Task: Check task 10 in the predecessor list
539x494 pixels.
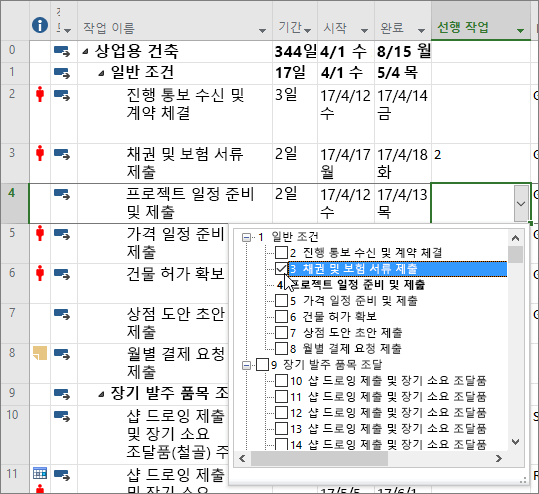Action: [x=281, y=381]
